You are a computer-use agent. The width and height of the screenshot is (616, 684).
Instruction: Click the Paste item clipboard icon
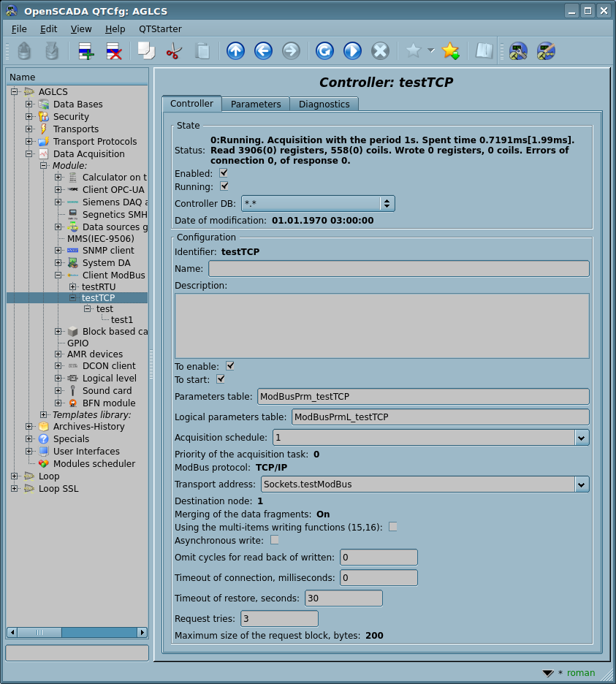[202, 51]
